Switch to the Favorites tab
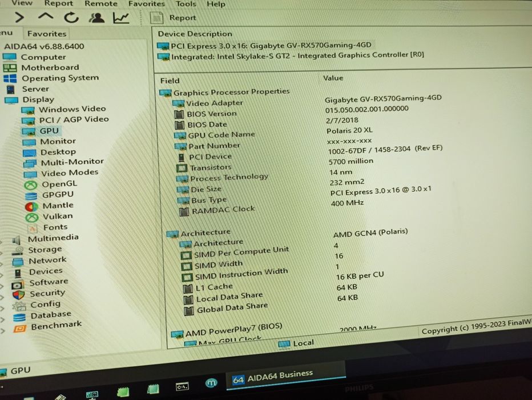532x400 pixels. tap(46, 34)
